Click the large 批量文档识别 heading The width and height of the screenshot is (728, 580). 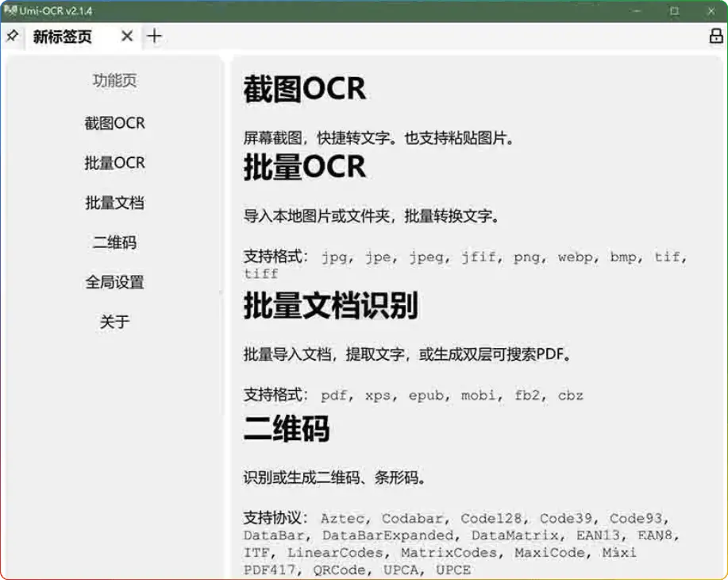(330, 307)
